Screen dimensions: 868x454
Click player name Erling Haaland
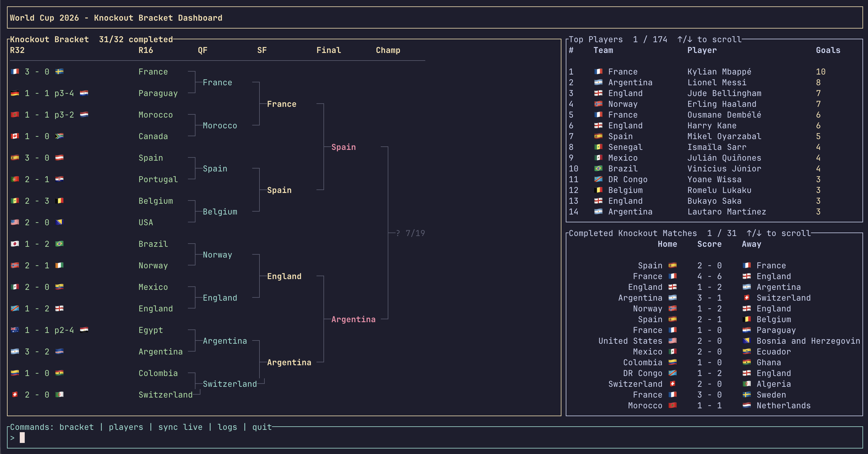coord(722,104)
